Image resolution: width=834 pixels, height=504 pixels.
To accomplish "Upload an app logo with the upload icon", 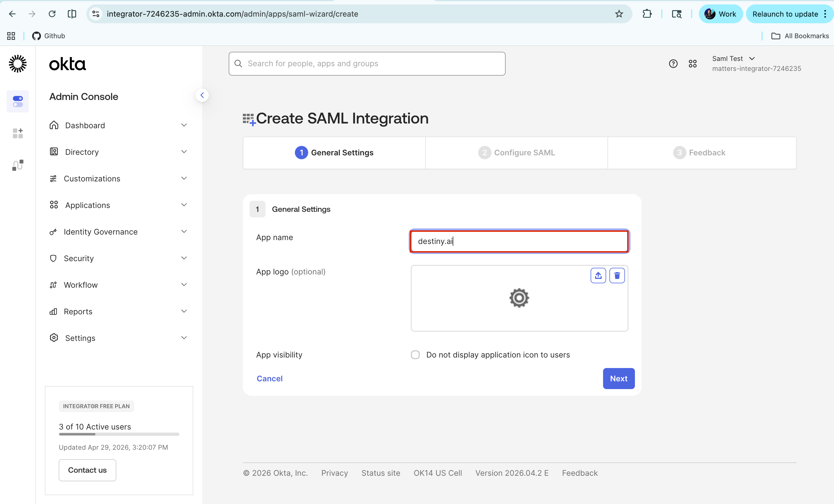I will 598,276.
